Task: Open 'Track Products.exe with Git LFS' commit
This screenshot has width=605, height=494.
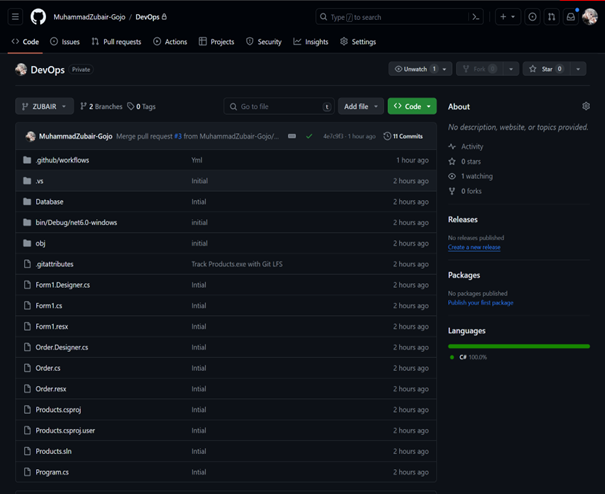Action: [x=237, y=264]
